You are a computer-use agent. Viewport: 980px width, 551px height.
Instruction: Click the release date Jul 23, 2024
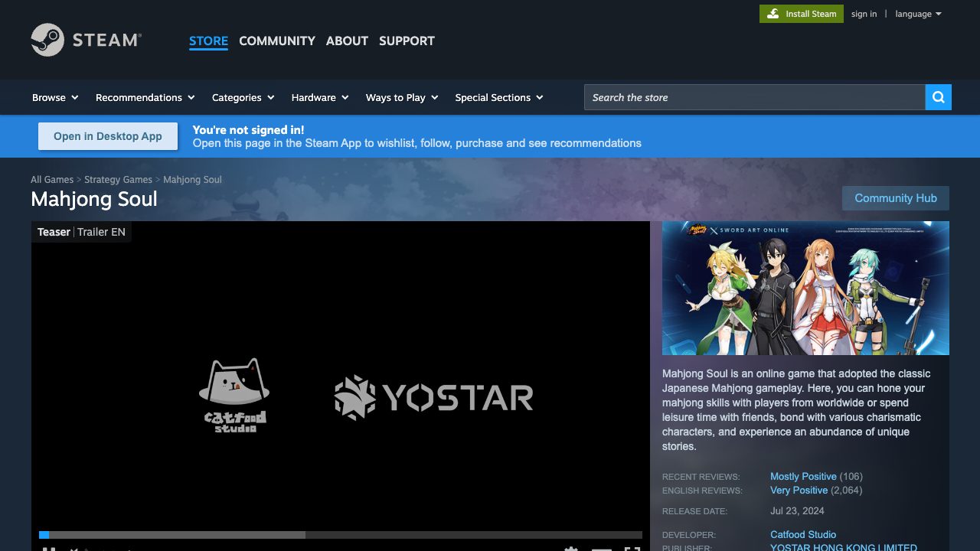tap(797, 510)
